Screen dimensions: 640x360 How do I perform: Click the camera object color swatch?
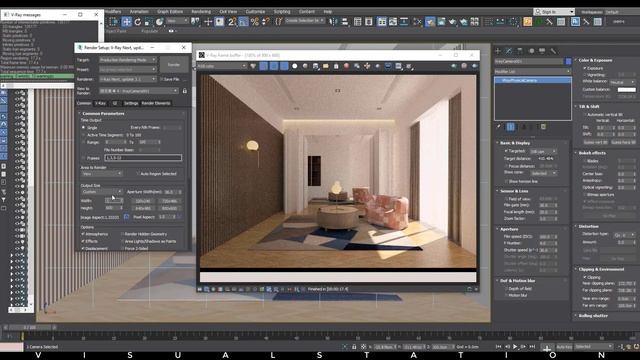(568, 61)
